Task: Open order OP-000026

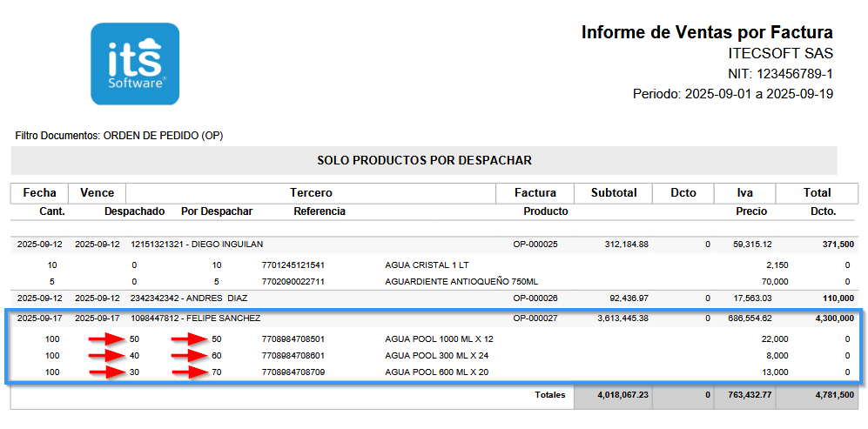Action: [535, 298]
